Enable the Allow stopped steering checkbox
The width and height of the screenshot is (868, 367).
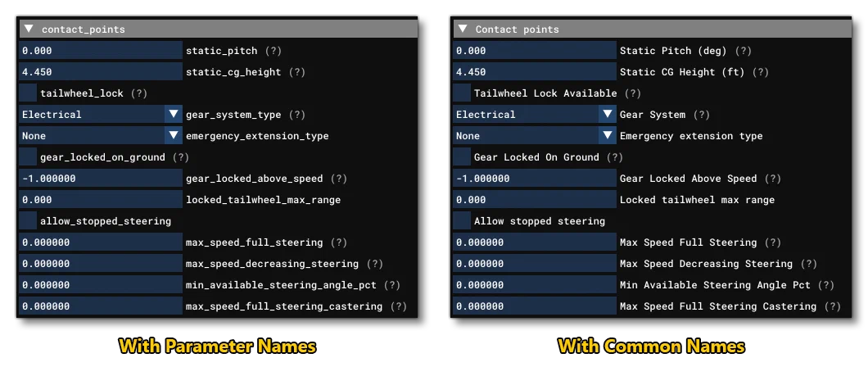coord(462,221)
